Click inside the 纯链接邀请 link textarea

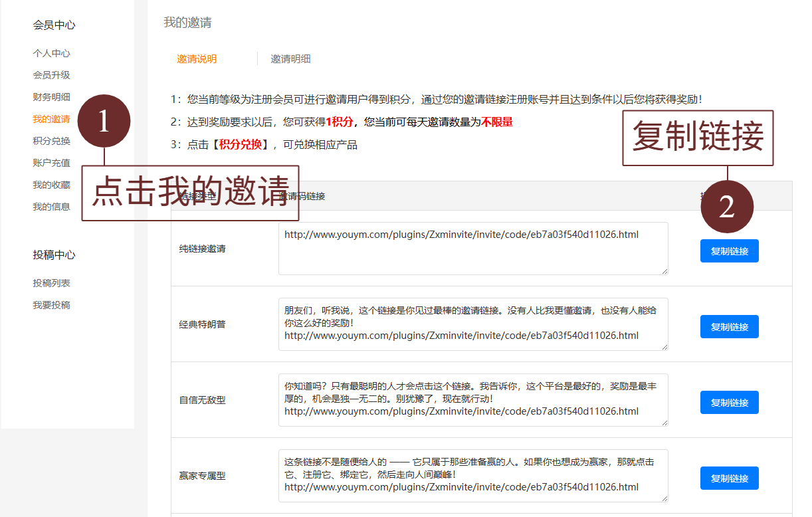click(473, 249)
